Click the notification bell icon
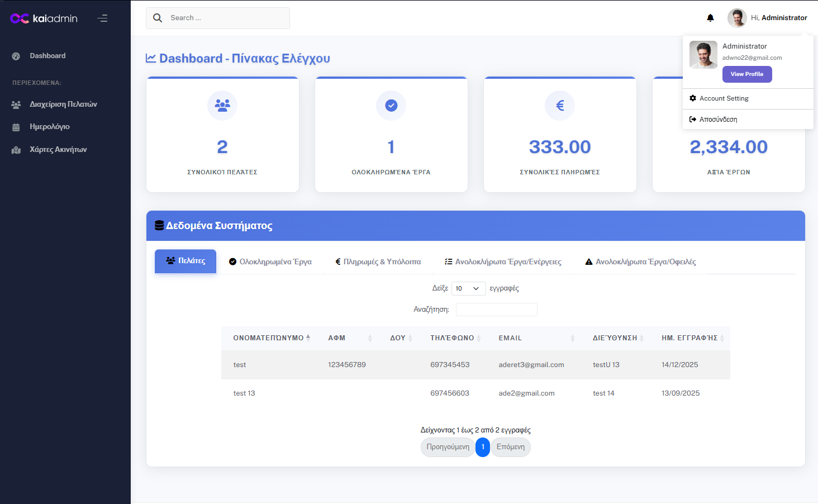 click(x=710, y=18)
